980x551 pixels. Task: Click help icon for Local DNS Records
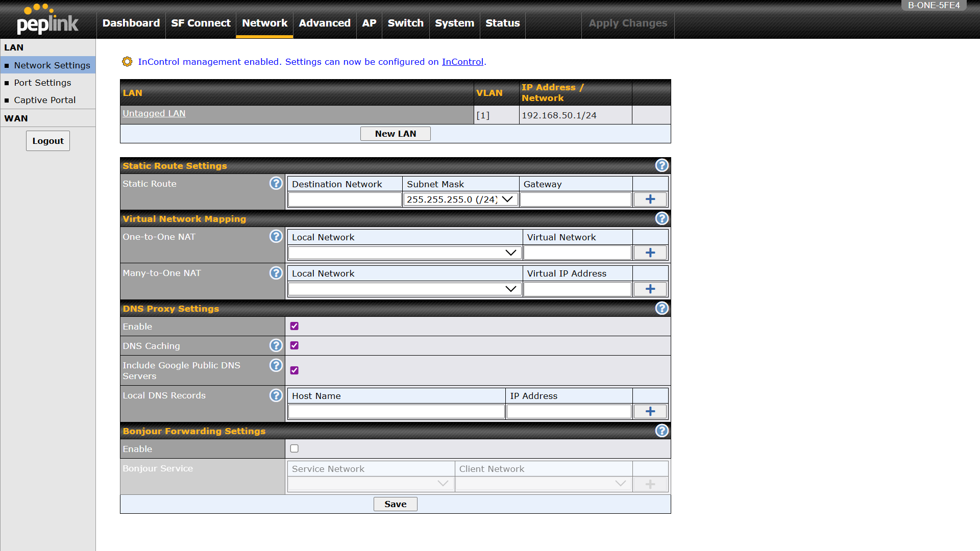(x=276, y=396)
